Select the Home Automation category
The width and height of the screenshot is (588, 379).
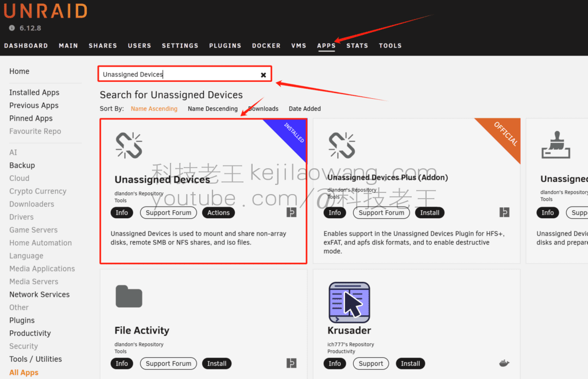tap(40, 243)
